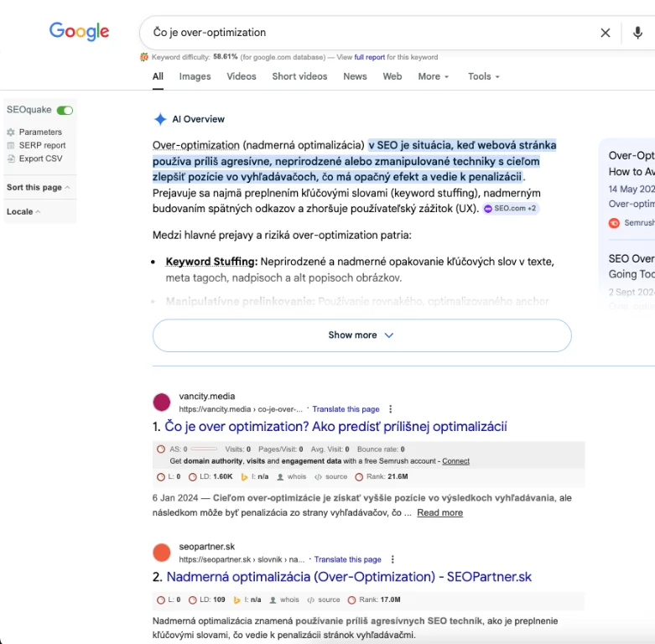The image size is (655, 644).
Task: Toggle the SEOquake switch off
Action: (x=65, y=110)
